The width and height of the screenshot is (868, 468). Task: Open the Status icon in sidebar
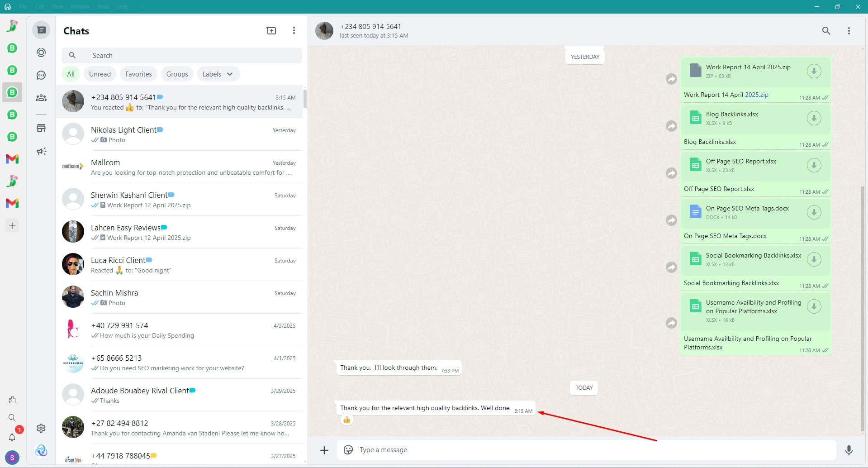[41, 53]
